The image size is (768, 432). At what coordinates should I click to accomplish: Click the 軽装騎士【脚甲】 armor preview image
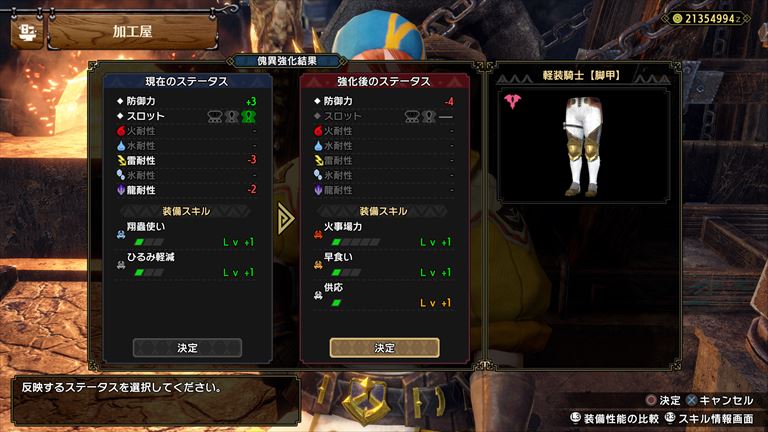[x=583, y=146]
